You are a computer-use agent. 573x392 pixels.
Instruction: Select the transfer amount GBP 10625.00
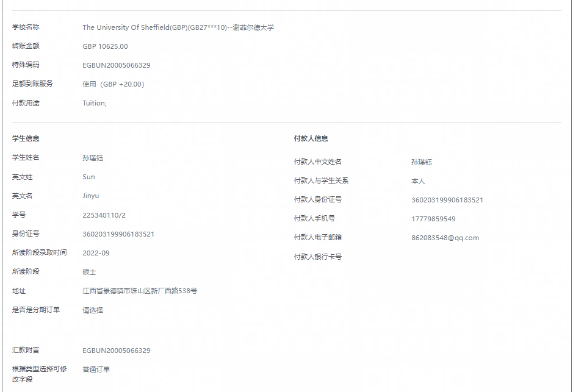click(105, 46)
